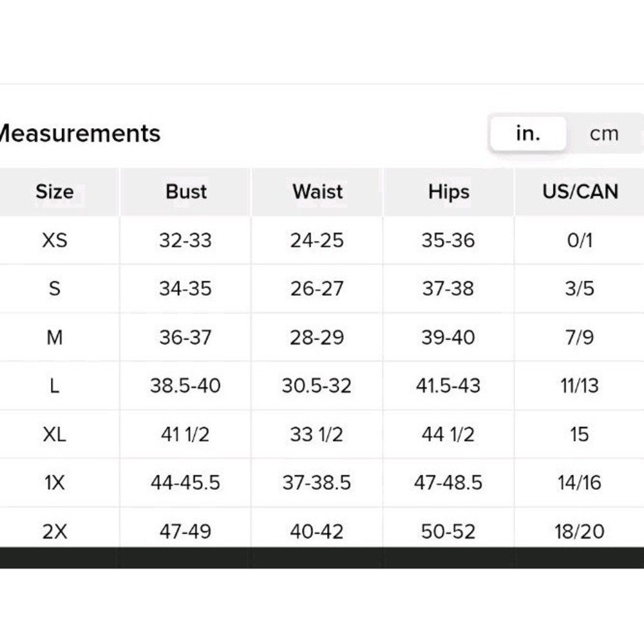The width and height of the screenshot is (644, 644).
Task: Click hips value 39-40 for M
Action: coord(448,337)
